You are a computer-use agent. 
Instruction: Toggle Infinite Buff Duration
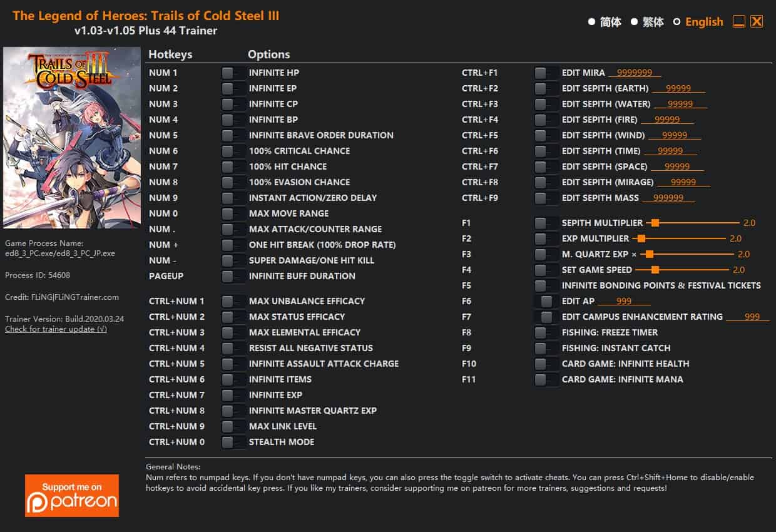point(233,277)
